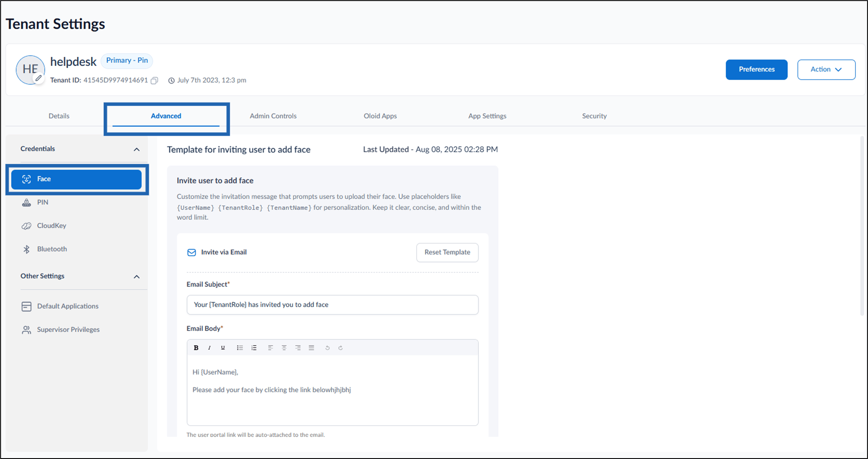Open CloudKey credential settings
The height and width of the screenshot is (459, 868).
pos(76,226)
